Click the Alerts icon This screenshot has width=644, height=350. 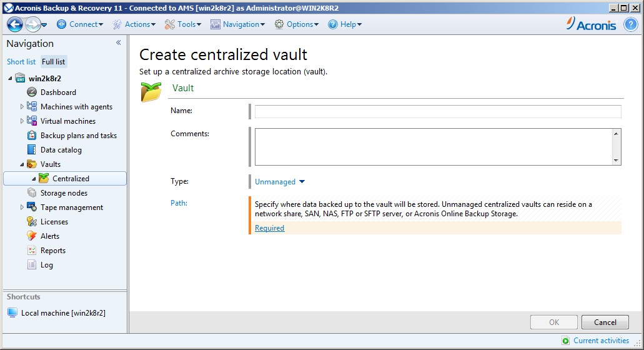(32, 236)
